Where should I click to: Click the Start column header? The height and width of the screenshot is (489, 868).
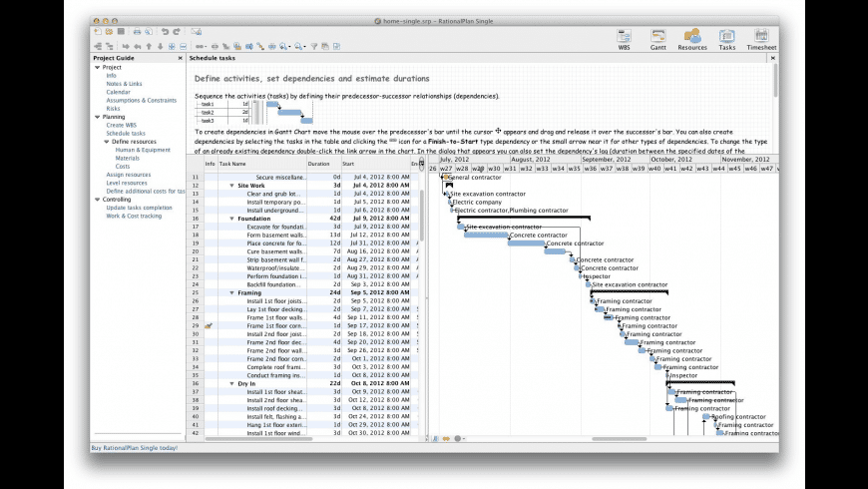coord(375,164)
